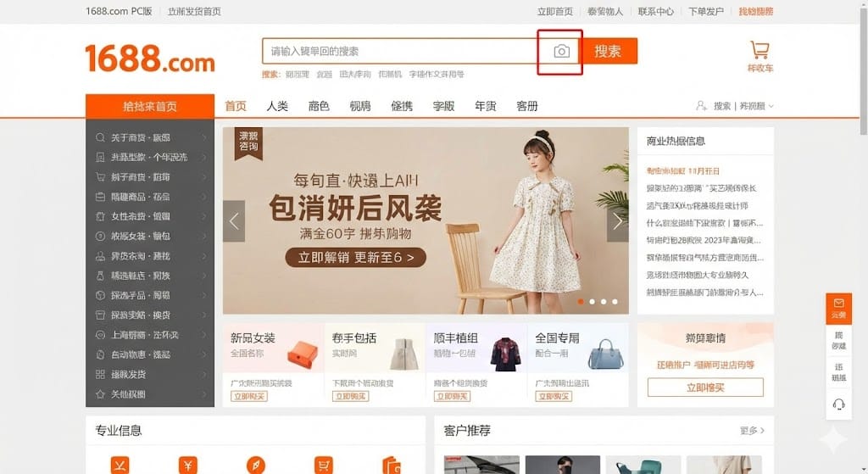The height and width of the screenshot is (474, 868).
Task: Click the orange documents icon under 专业信息
Action: (392, 465)
